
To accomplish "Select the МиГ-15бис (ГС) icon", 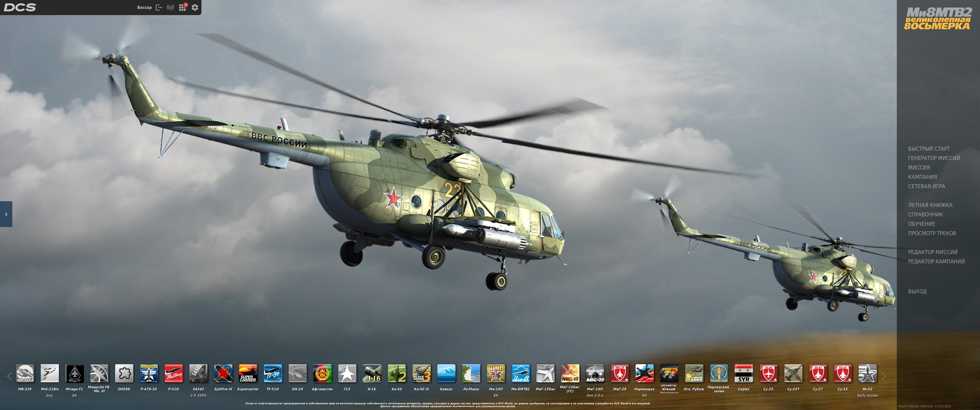I will [x=570, y=373].
